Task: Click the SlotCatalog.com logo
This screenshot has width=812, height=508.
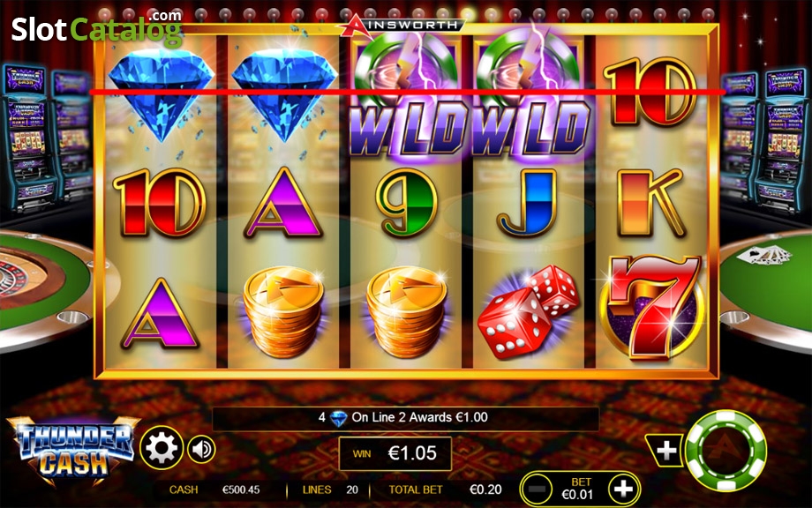Action: 97,27
